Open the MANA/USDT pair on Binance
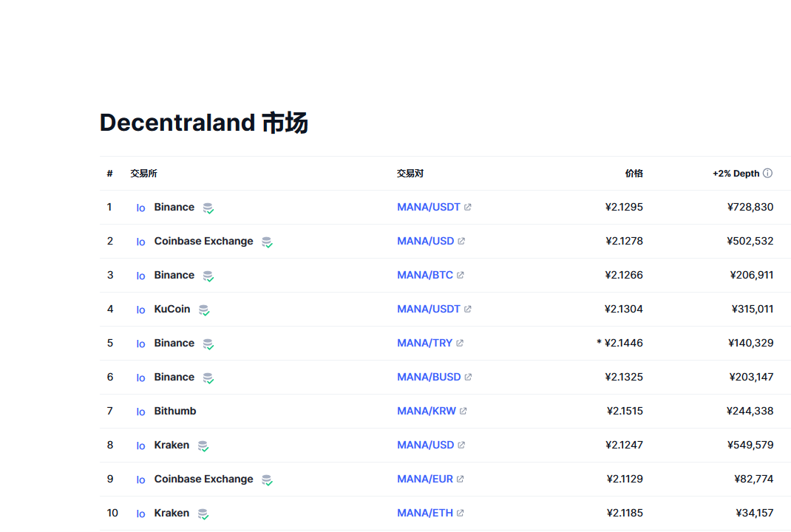 (428, 208)
